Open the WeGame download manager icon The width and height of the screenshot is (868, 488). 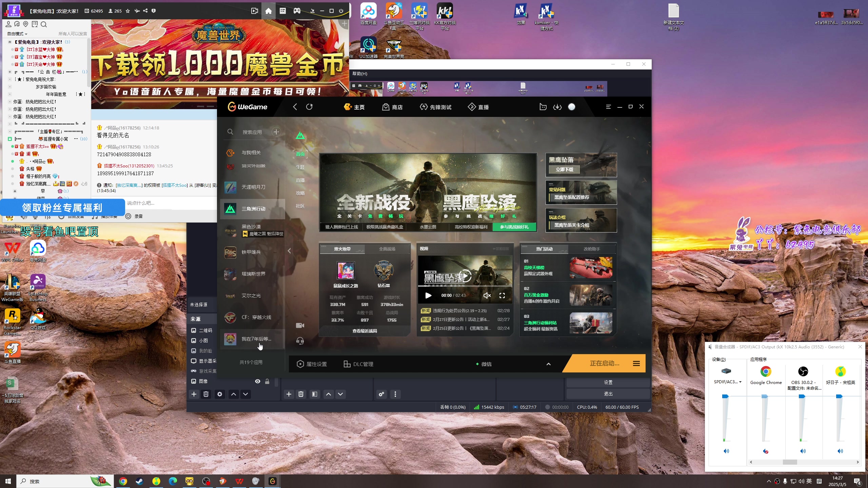click(557, 107)
